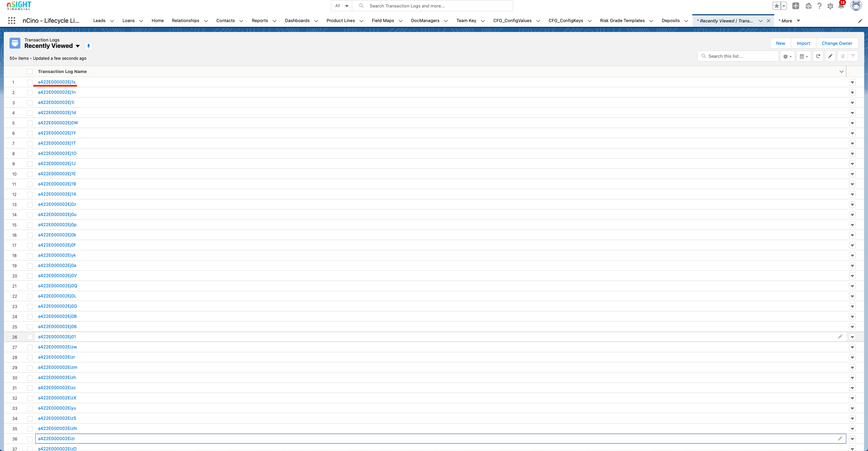
Task: Pin the Recently Viewed list view
Action: (89, 46)
